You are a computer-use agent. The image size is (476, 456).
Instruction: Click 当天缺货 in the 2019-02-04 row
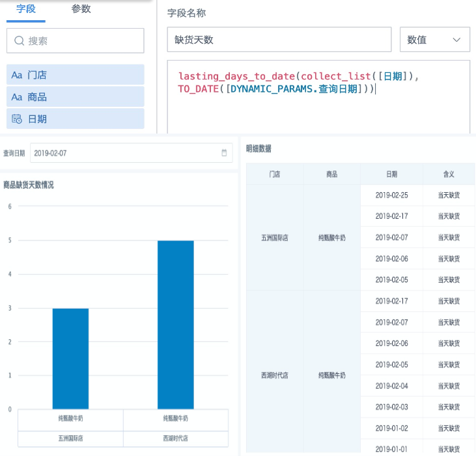[449, 386]
